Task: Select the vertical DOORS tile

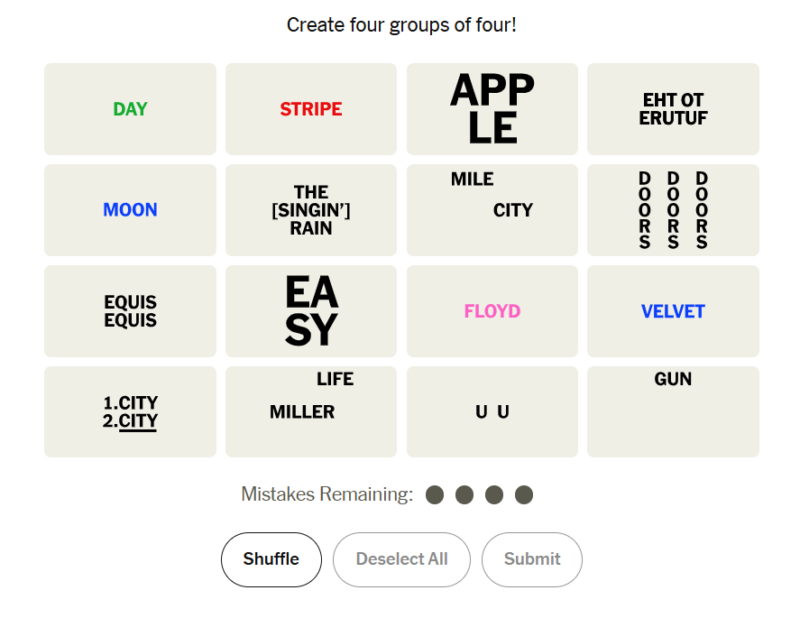Action: click(673, 210)
